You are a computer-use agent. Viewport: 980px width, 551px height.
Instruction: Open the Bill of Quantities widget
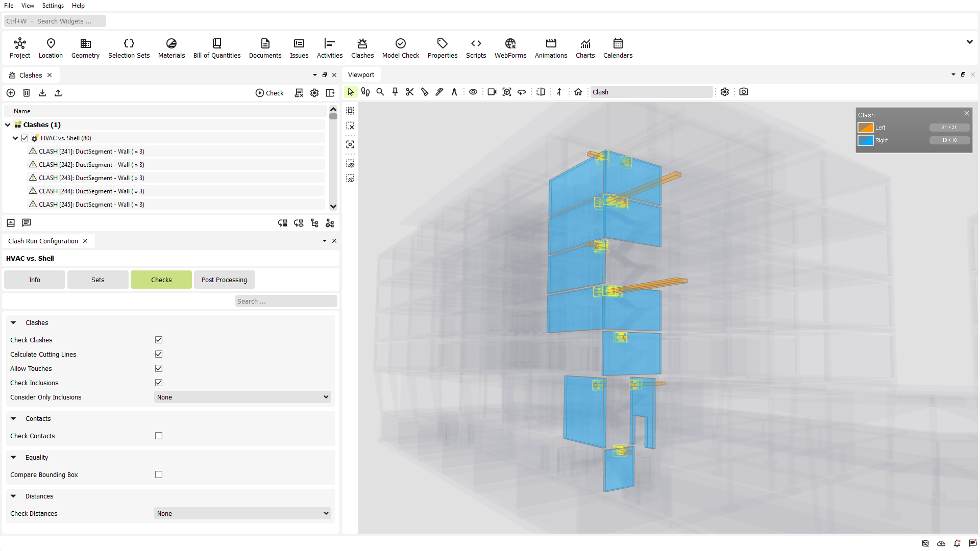click(x=216, y=48)
